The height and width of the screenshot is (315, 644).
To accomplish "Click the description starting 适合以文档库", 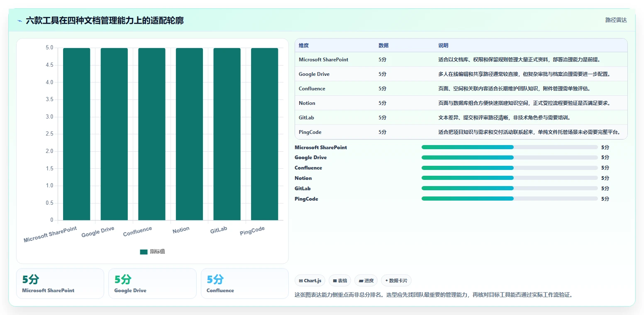I will coord(520,60).
